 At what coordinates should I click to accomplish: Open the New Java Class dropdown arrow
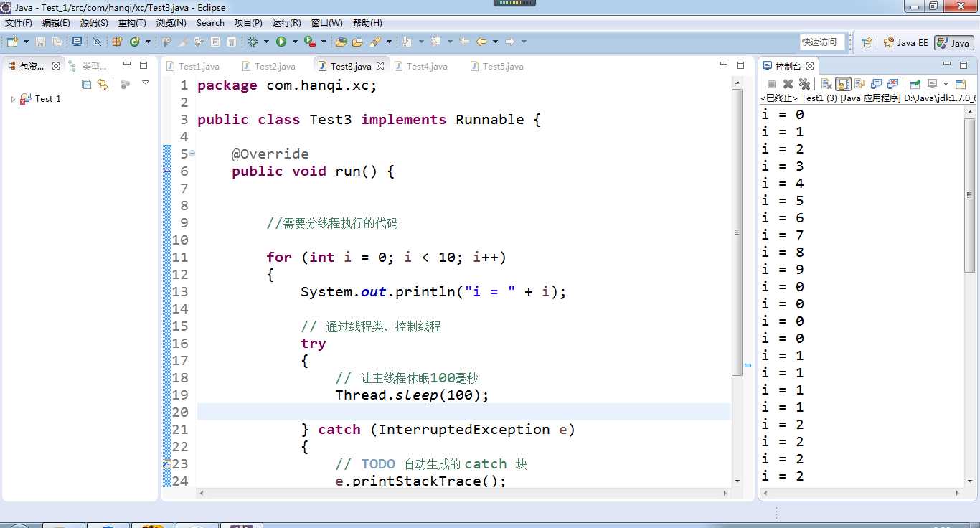point(148,42)
